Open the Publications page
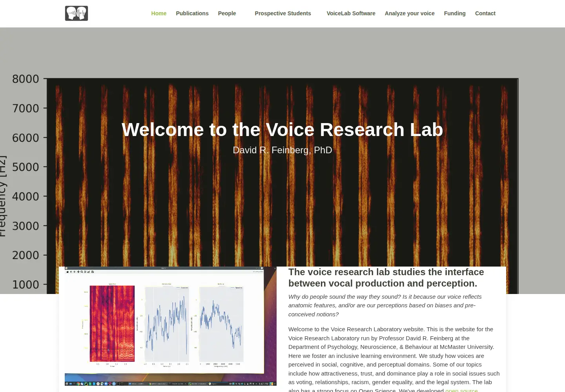This screenshot has width=565, height=392. click(x=192, y=13)
